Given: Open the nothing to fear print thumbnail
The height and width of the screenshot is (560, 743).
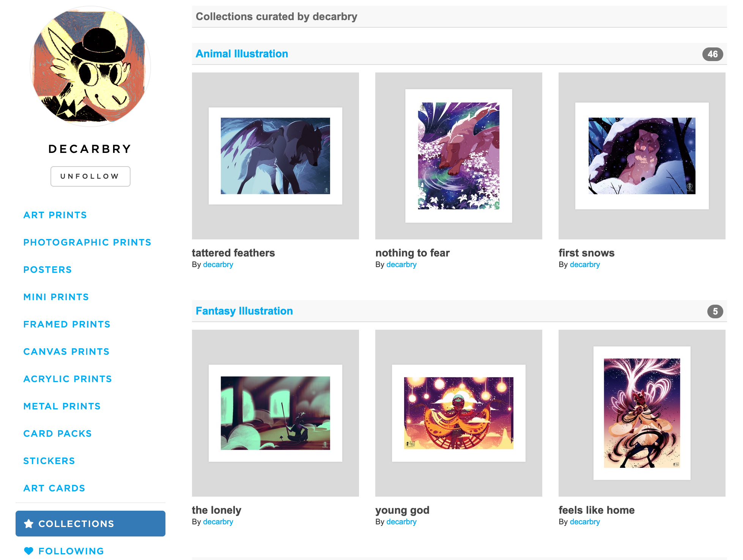Looking at the screenshot, I should coord(459,156).
